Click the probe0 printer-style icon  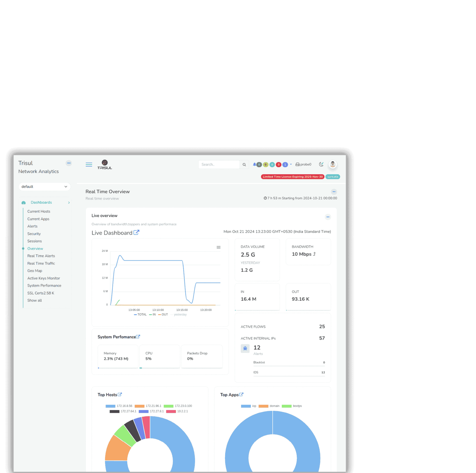(297, 164)
